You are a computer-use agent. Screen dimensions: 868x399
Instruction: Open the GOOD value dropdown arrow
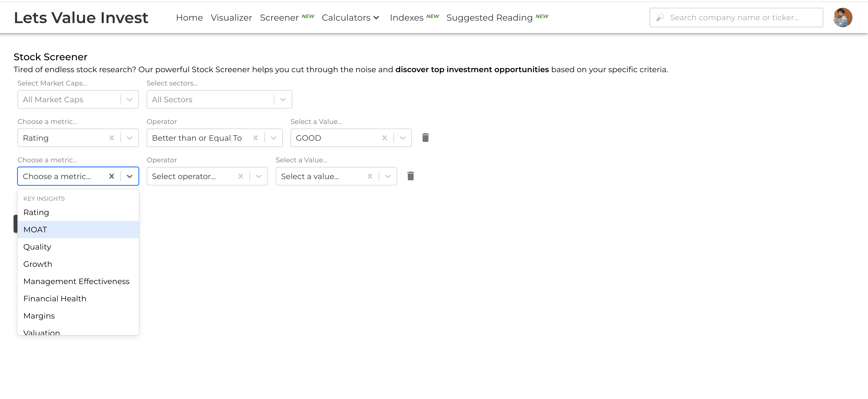click(402, 138)
